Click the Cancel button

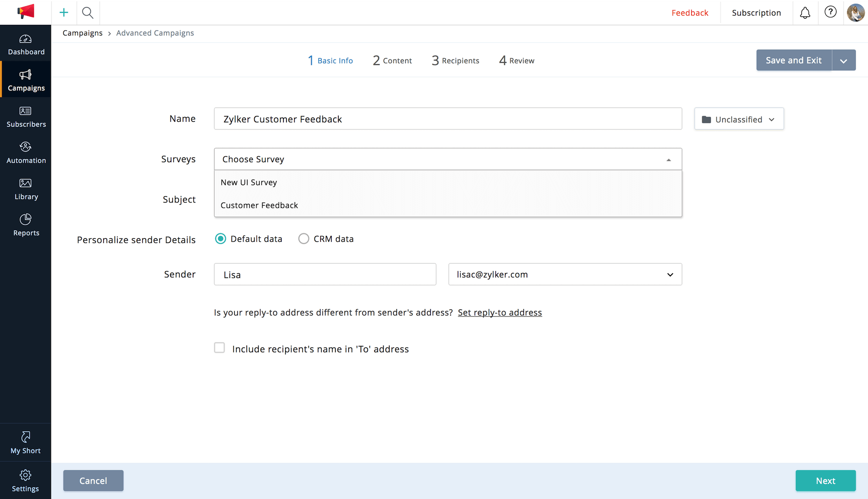[93, 481]
